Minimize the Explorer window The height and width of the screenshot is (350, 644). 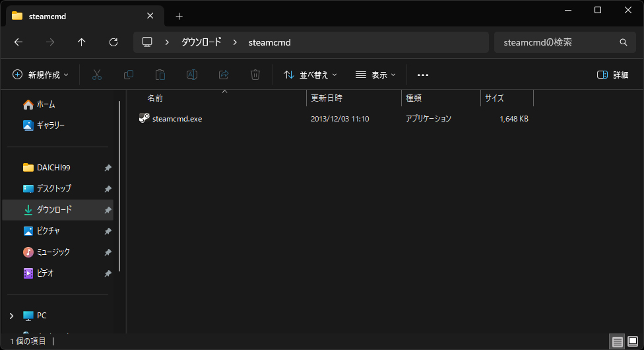coord(568,11)
